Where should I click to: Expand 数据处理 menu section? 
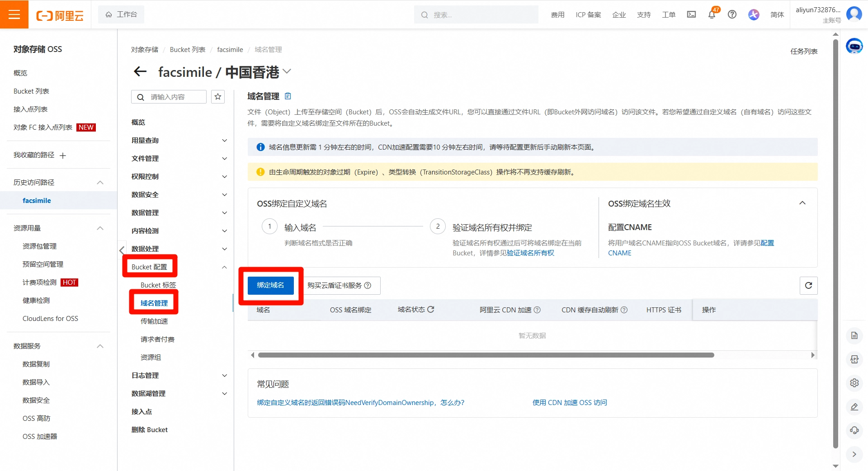coord(224,249)
